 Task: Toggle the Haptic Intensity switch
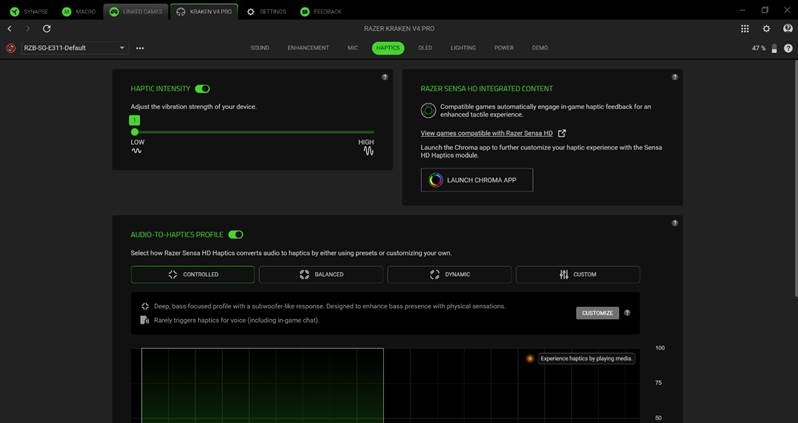pyautogui.click(x=203, y=89)
